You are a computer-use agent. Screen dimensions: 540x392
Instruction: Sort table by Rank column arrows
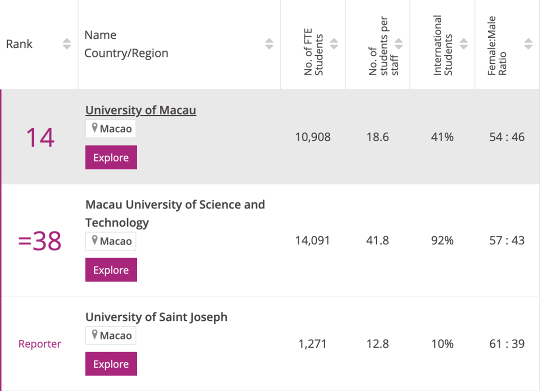[67, 44]
